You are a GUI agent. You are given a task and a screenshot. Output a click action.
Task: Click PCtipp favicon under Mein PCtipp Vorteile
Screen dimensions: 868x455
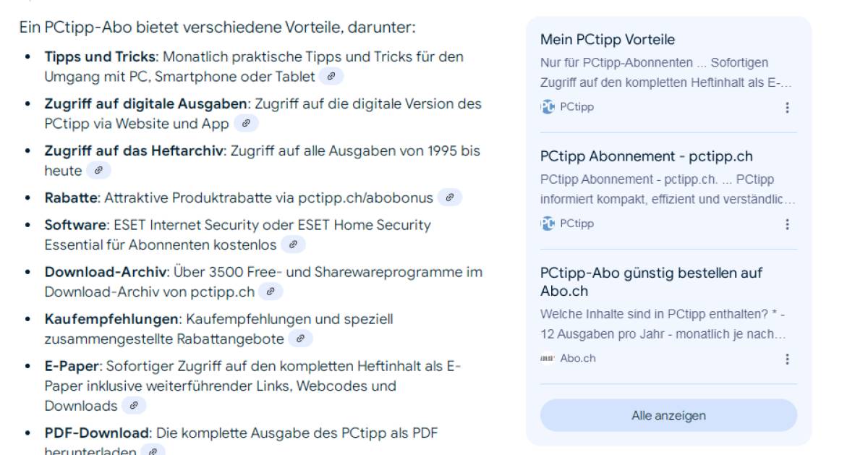(548, 107)
